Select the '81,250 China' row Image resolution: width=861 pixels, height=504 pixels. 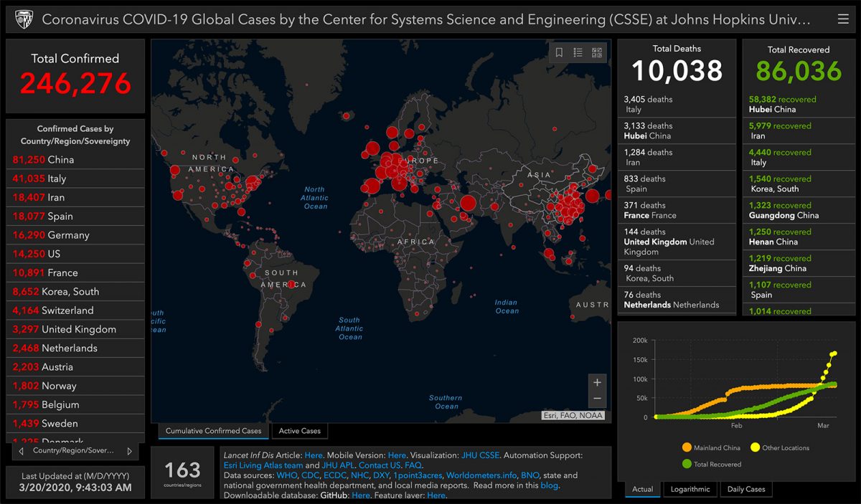pos(75,159)
